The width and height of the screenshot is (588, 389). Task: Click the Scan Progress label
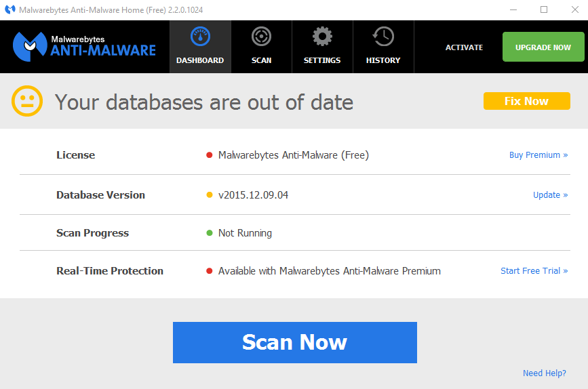point(93,233)
